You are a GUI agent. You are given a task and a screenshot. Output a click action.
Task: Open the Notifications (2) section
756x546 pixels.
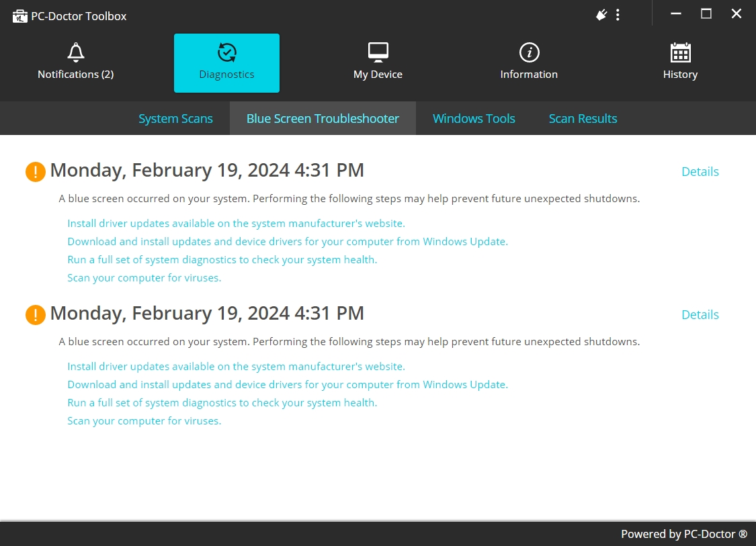pos(76,75)
